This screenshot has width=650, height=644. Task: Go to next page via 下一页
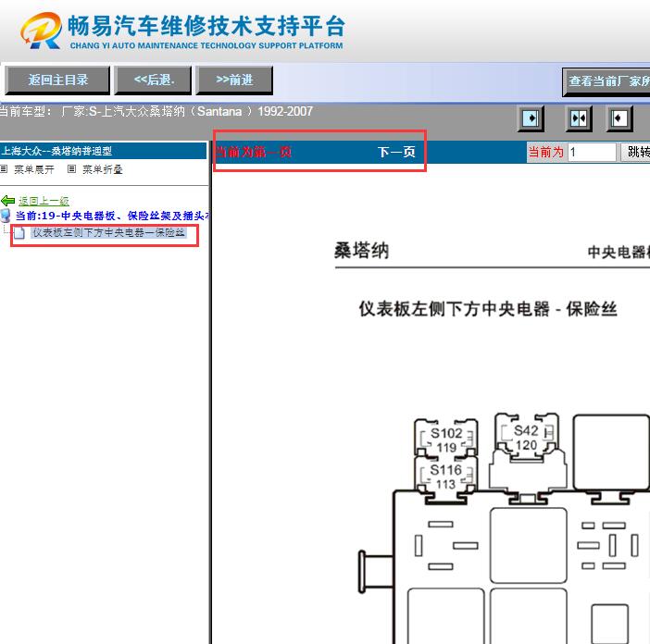[x=396, y=152]
